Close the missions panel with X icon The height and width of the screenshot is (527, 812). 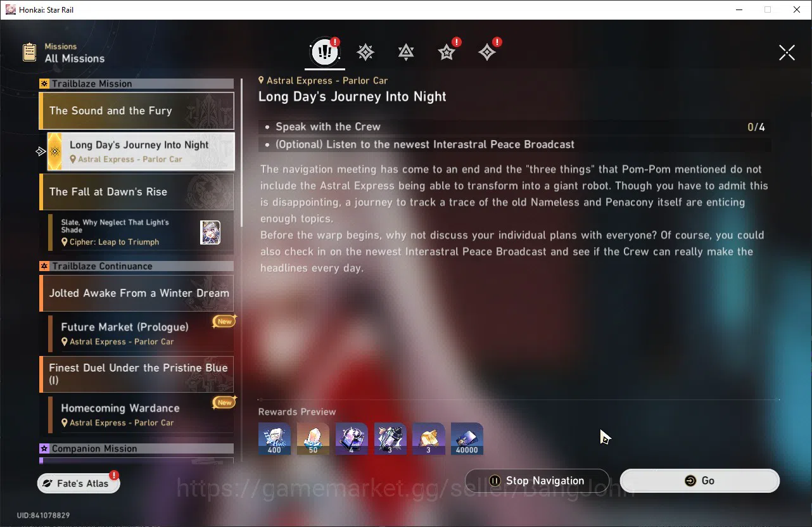click(787, 53)
